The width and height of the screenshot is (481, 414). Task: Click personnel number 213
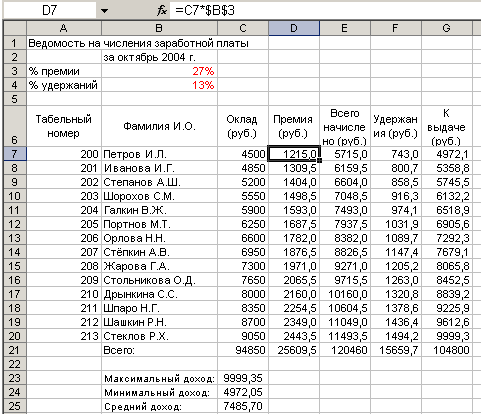64,336
